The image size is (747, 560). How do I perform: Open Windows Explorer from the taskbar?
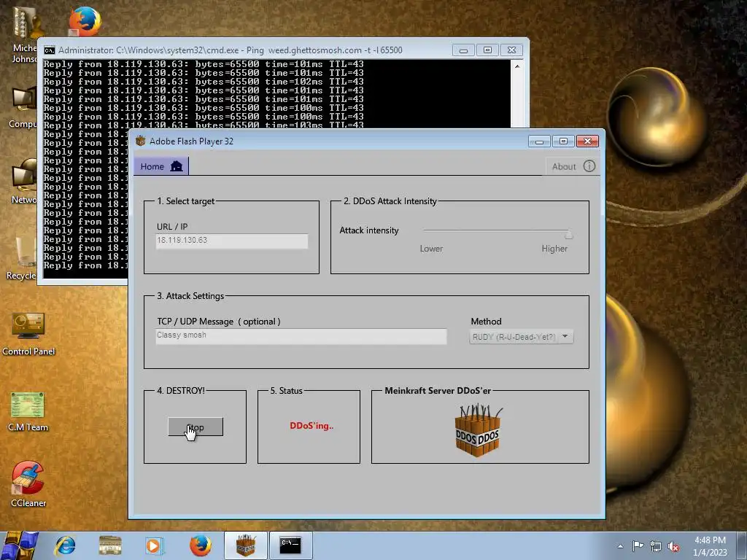(110, 545)
